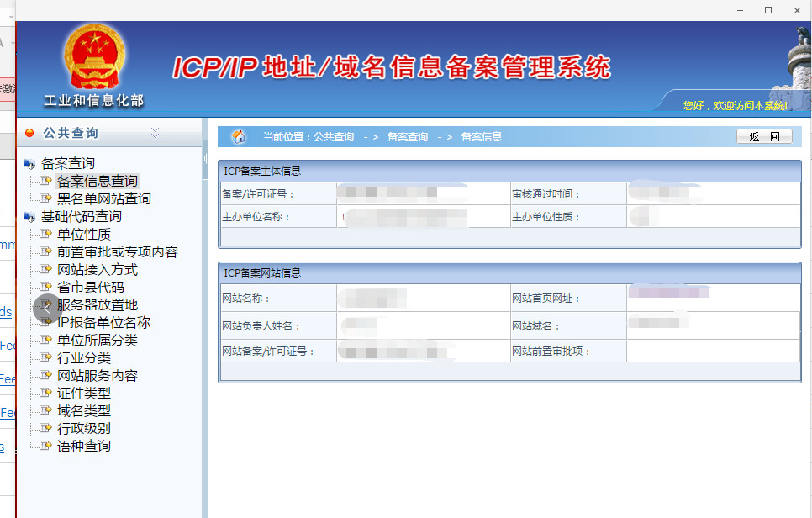The height and width of the screenshot is (518, 812).
Task: Click the page icon beside 单位所属分类
Action: (x=45, y=340)
